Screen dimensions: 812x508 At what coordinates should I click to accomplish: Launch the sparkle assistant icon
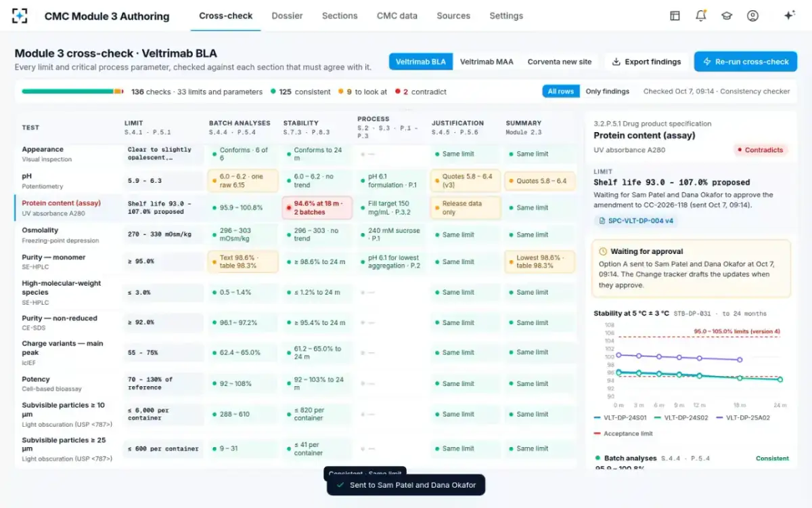pyautogui.click(x=789, y=16)
